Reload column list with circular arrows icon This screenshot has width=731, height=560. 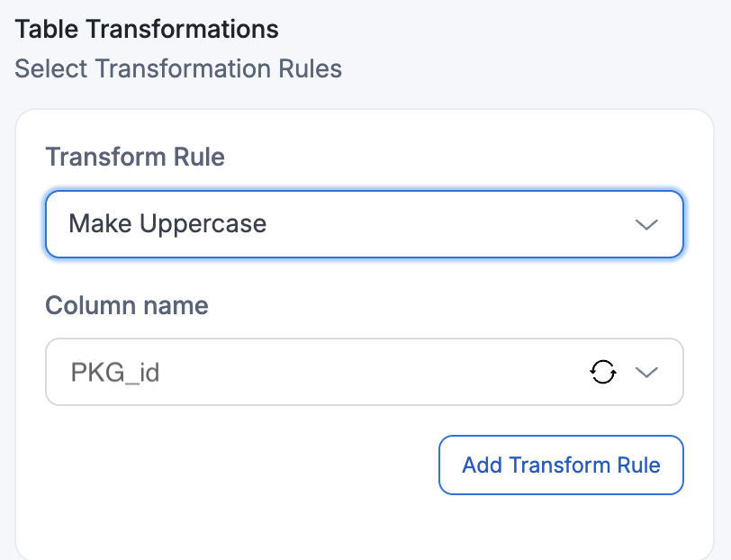pos(602,372)
